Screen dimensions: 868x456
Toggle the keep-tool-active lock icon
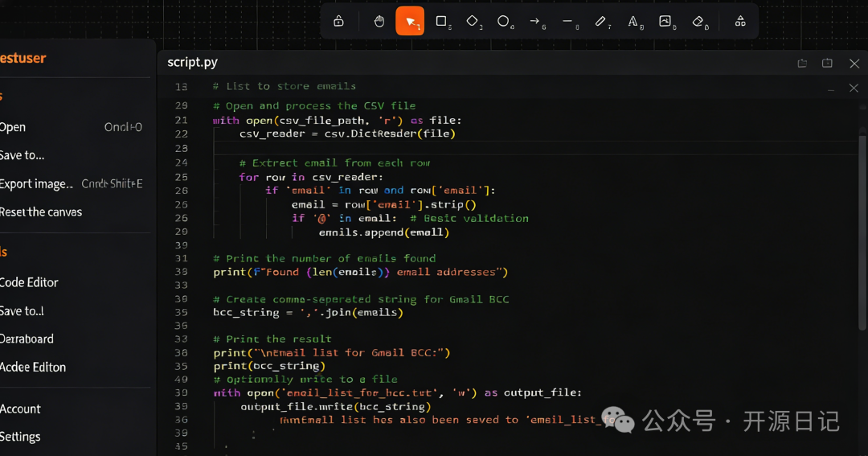pos(339,22)
